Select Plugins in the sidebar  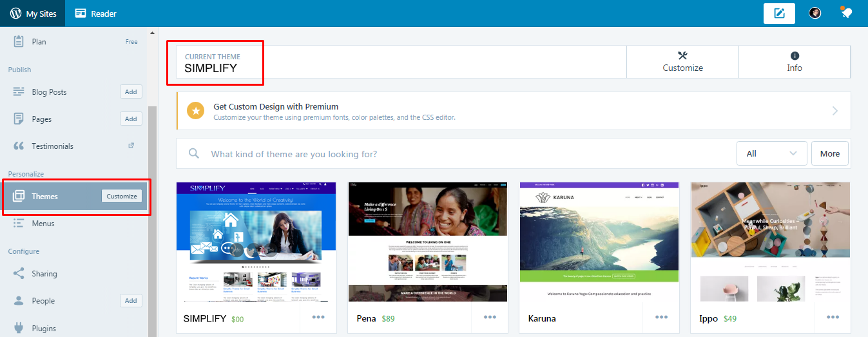coord(44,329)
